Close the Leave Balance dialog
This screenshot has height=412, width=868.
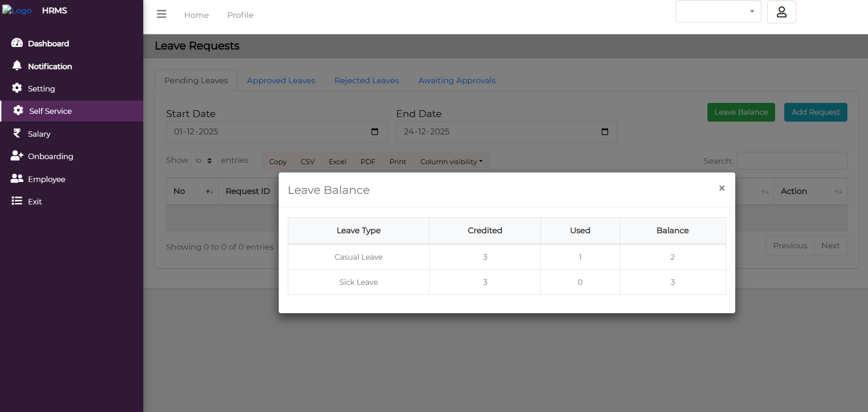pos(722,188)
